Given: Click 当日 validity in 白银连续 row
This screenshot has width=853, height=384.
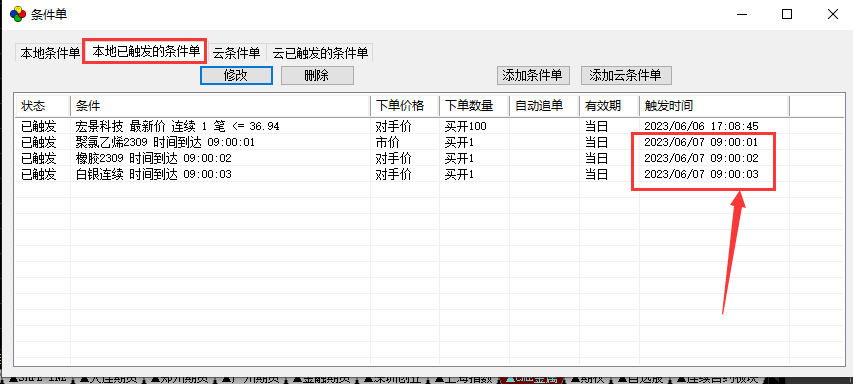Looking at the screenshot, I should [596, 175].
